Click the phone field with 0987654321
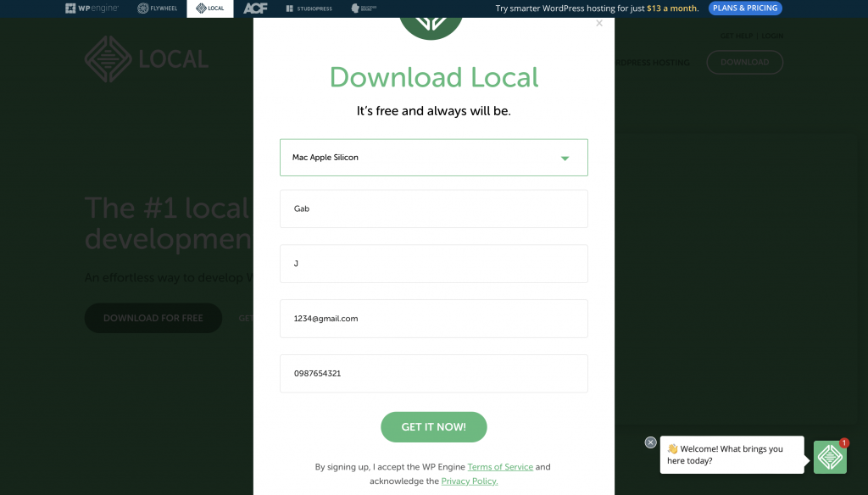 click(x=433, y=373)
